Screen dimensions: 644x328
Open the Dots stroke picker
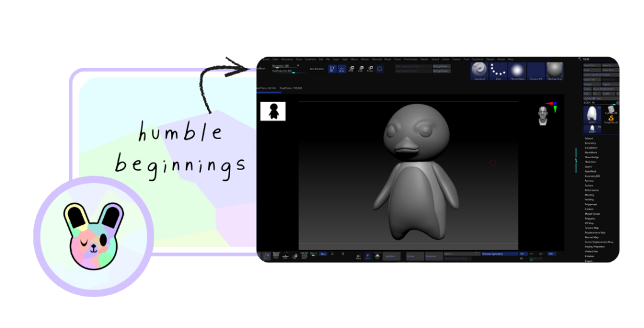coord(498,71)
